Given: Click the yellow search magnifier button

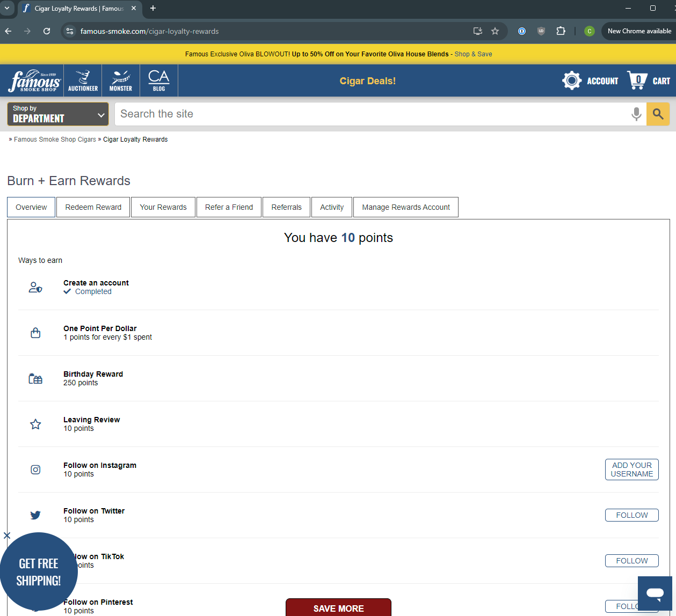Looking at the screenshot, I should (658, 114).
